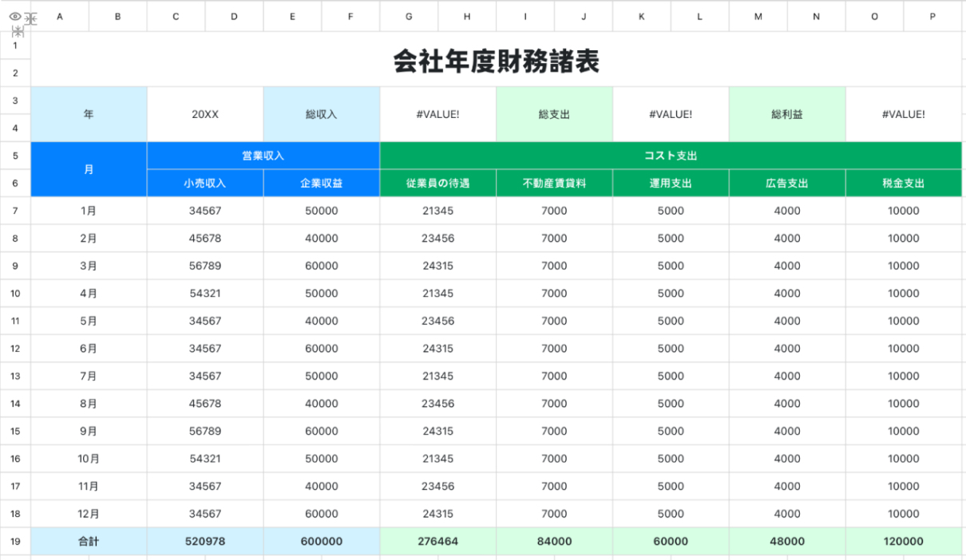Select row 7 header

point(15,211)
